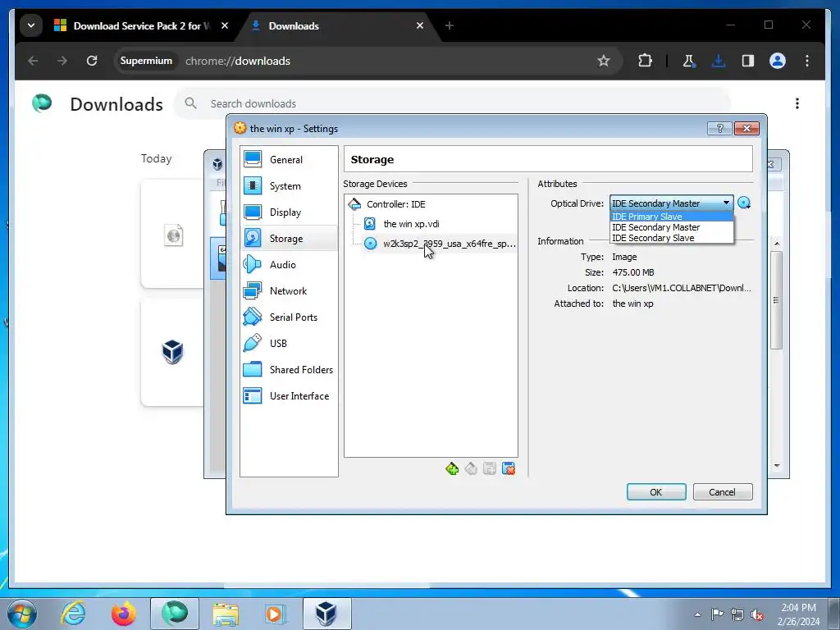The height and width of the screenshot is (630, 840).
Task: Open Internet Explorer from the taskbar
Action: (73, 614)
